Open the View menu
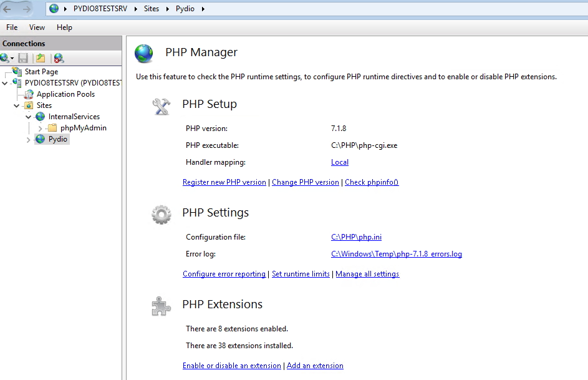Screen dimensions: 588x380 37,27
